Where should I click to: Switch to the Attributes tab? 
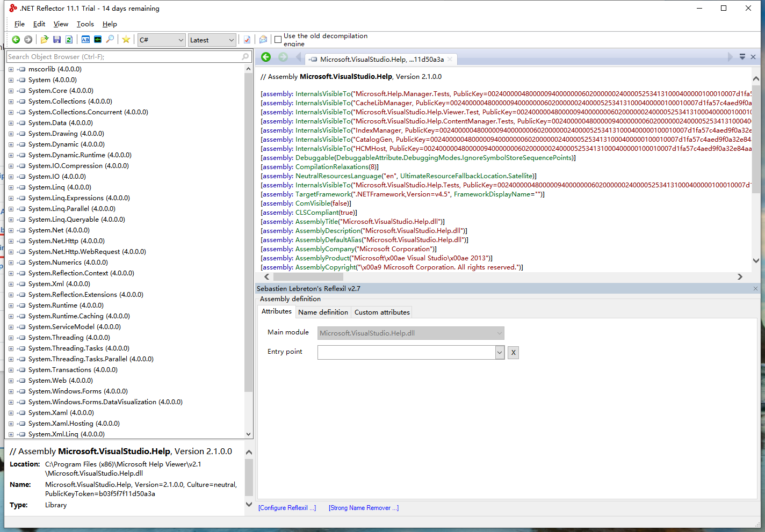click(276, 311)
